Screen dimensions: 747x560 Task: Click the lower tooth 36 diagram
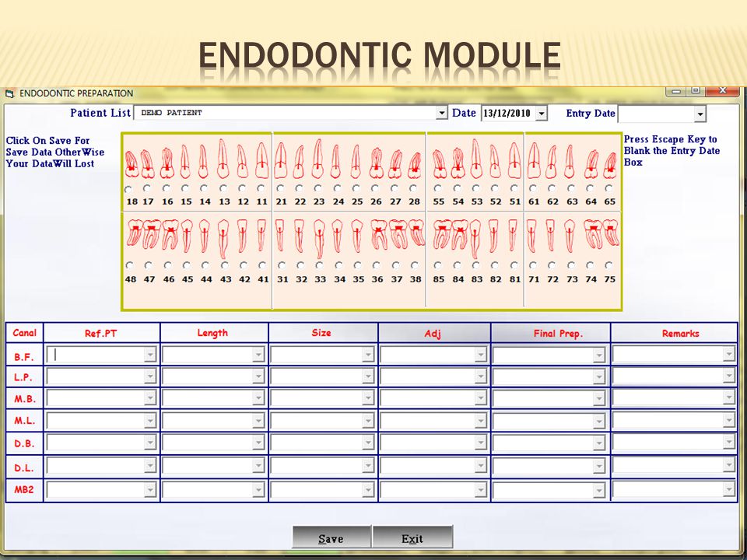(x=379, y=234)
